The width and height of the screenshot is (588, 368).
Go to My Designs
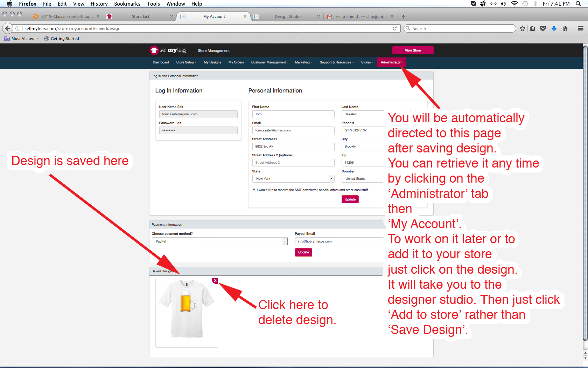[212, 62]
